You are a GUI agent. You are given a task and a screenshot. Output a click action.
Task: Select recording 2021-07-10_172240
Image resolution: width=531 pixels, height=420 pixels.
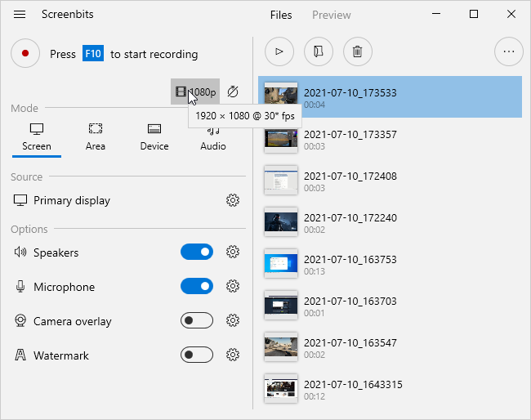coord(390,222)
